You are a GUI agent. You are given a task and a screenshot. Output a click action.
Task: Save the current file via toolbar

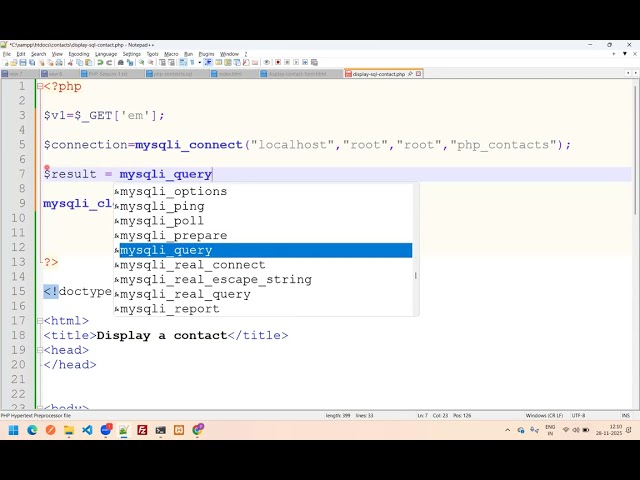[23, 62]
